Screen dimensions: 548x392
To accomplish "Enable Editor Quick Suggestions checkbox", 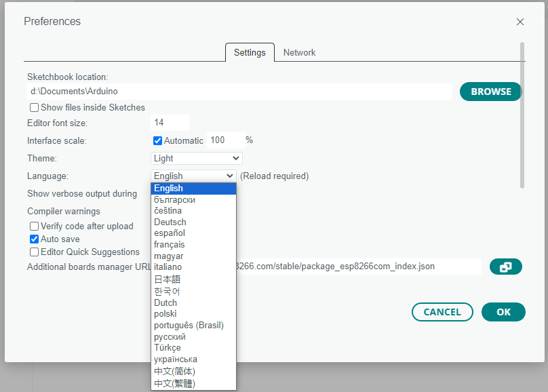I will [34, 252].
